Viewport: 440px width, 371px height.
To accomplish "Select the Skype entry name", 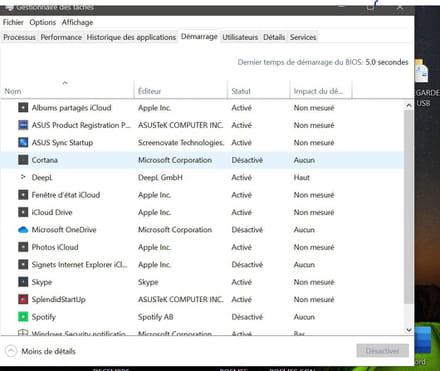I will (x=42, y=282).
